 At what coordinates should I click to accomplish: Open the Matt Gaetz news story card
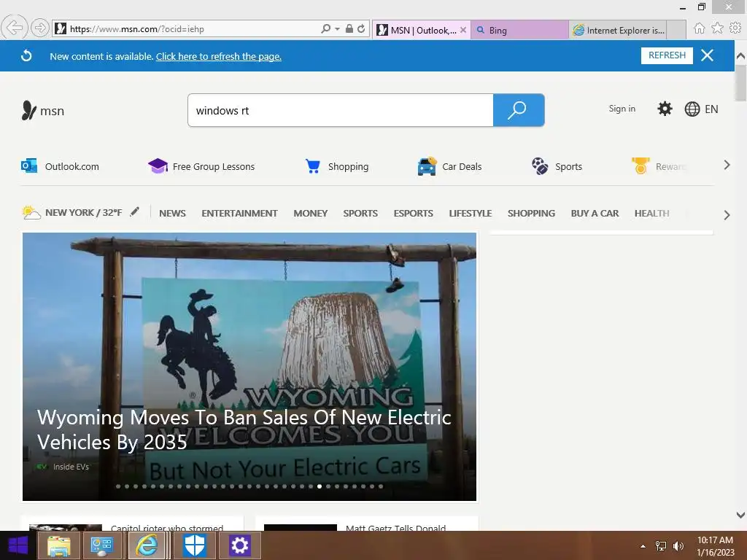tap(367, 524)
